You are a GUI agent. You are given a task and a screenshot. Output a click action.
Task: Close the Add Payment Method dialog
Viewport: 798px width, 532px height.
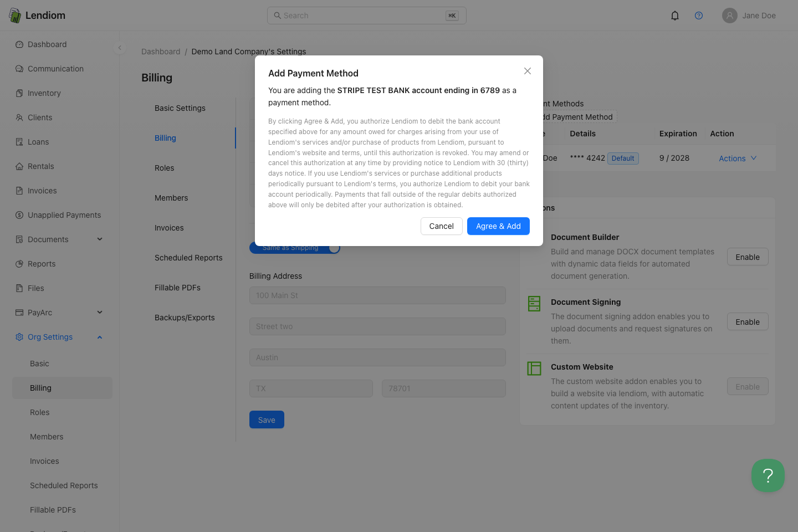pos(528,71)
